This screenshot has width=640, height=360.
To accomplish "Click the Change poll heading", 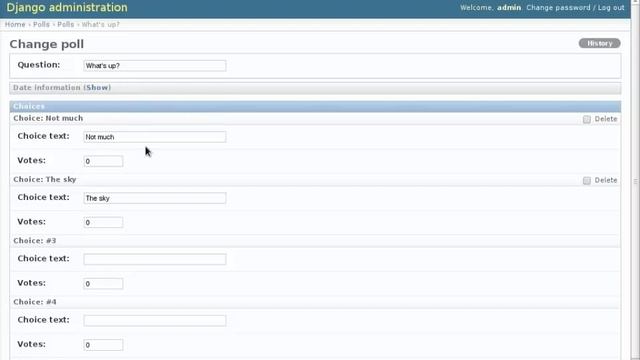I will point(47,44).
